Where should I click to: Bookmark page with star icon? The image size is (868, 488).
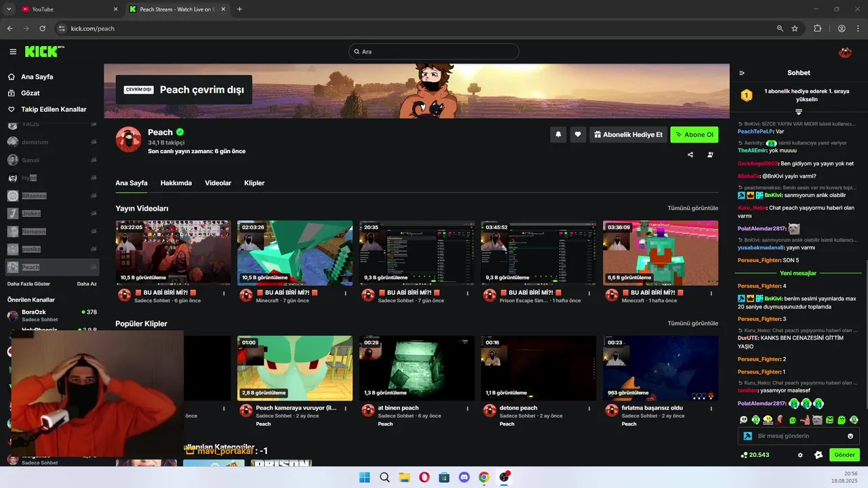[x=795, y=28]
